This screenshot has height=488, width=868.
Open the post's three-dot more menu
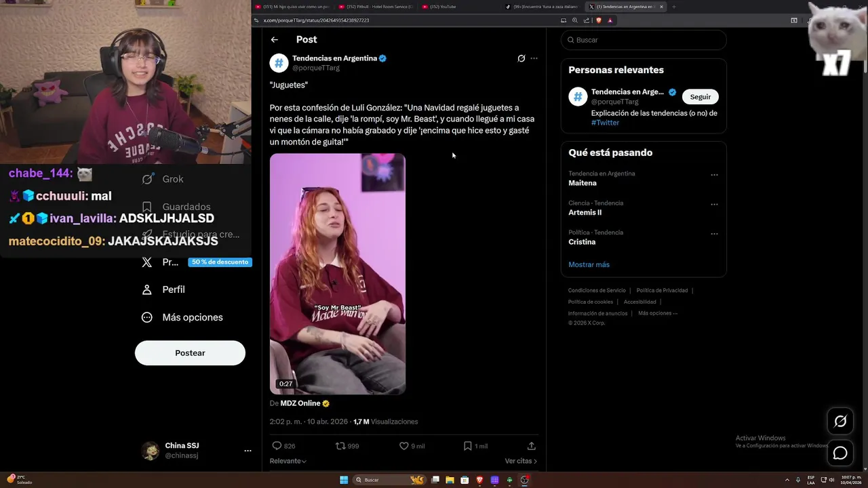coord(534,58)
